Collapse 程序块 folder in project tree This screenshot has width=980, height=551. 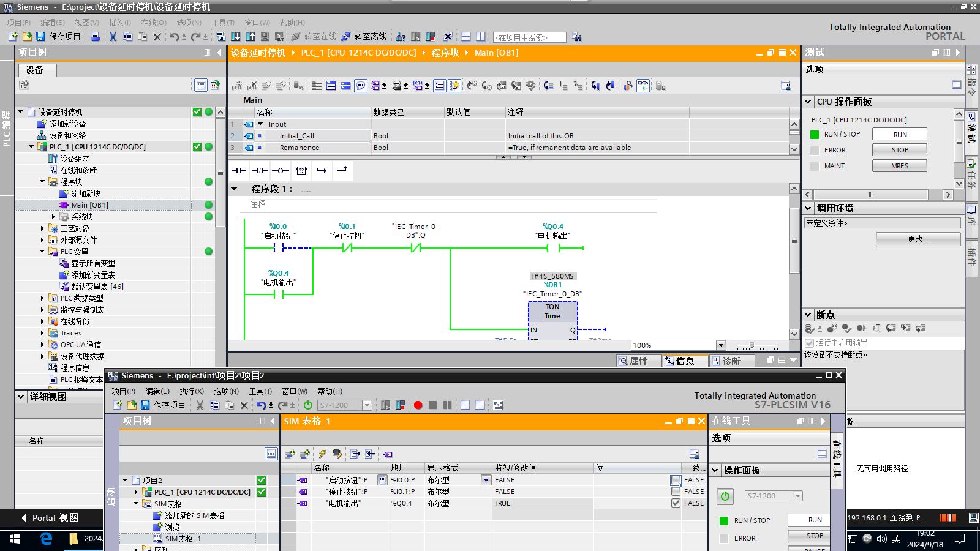tap(42, 182)
